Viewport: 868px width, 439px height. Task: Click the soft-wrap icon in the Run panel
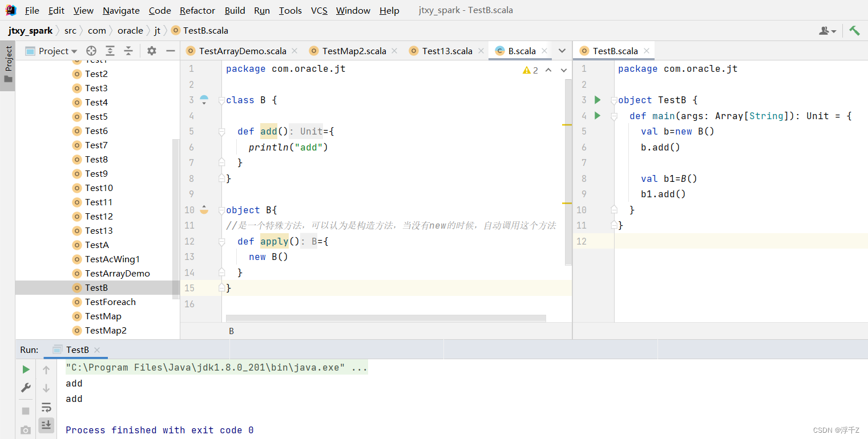[46, 407]
